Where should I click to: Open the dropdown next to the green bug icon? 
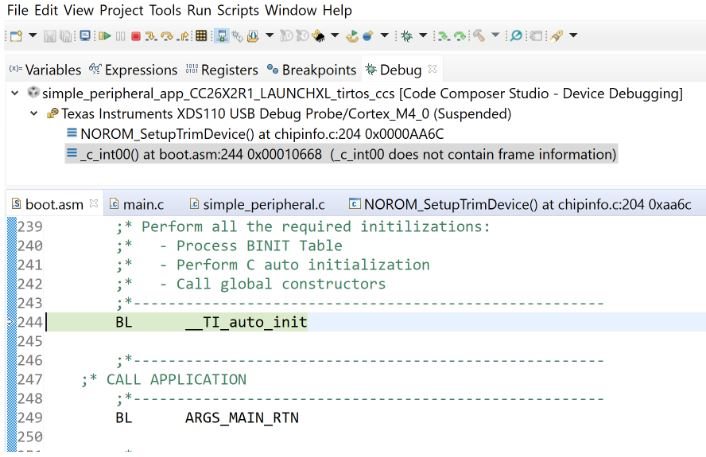click(x=423, y=35)
